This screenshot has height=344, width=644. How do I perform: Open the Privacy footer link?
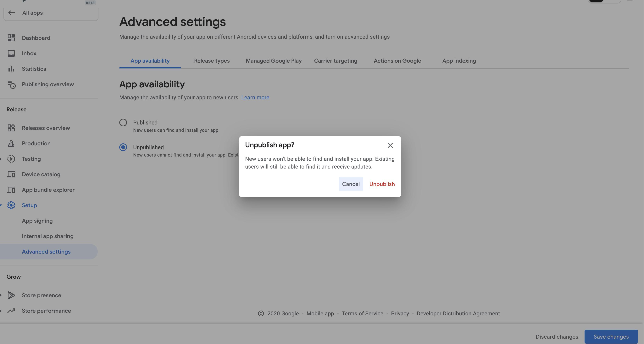point(400,313)
